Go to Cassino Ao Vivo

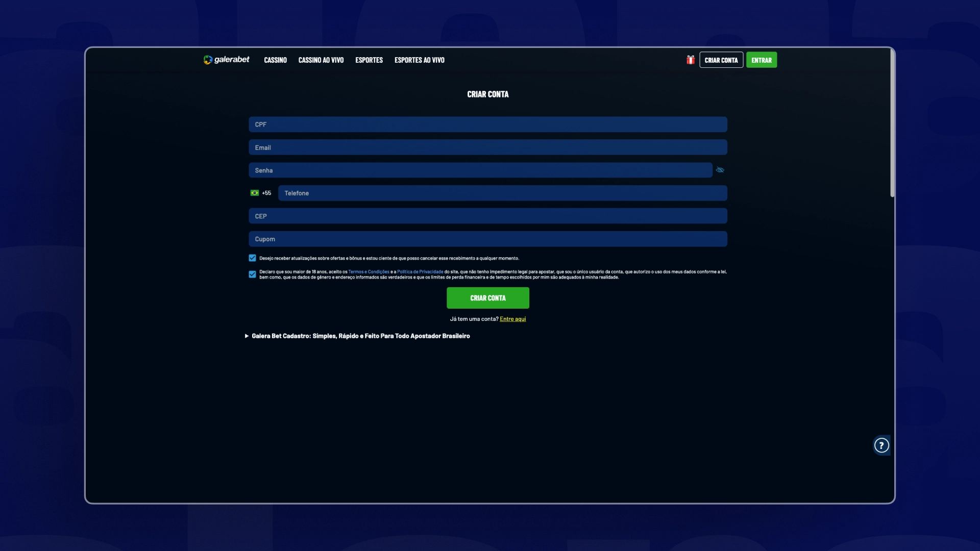(321, 60)
